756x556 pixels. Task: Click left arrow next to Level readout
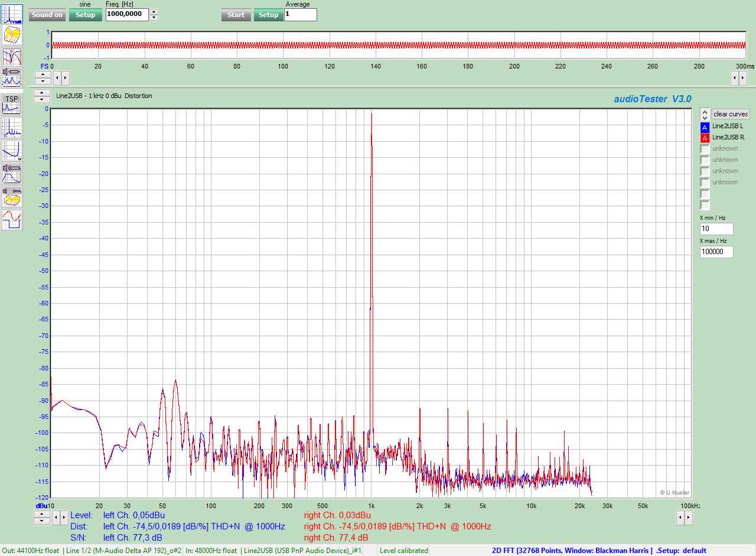coord(57,518)
